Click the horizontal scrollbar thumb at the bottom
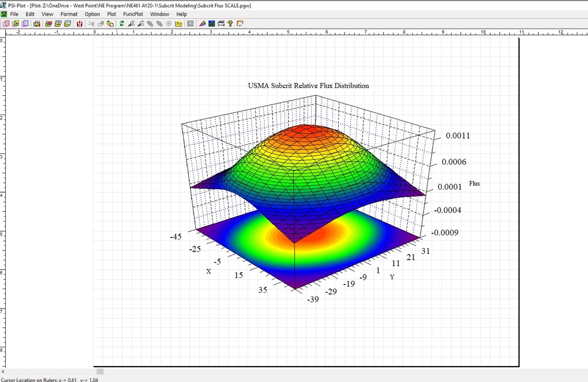588x382 pixels. [x=100, y=371]
